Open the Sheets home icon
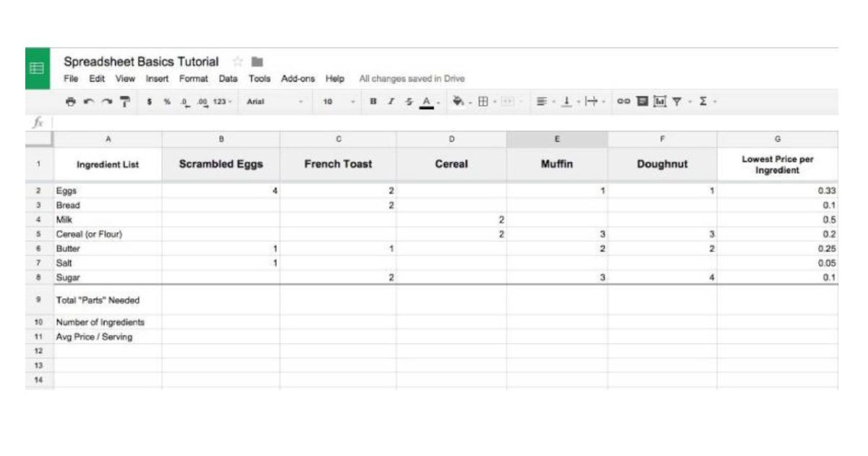 [37, 69]
